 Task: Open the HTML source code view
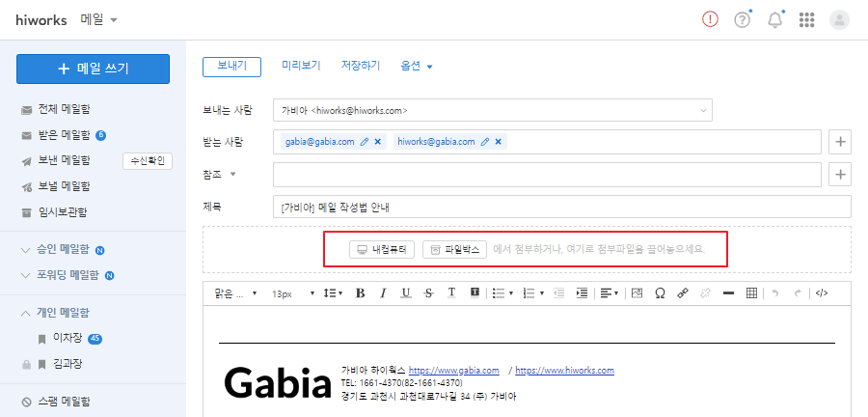pyautogui.click(x=822, y=292)
